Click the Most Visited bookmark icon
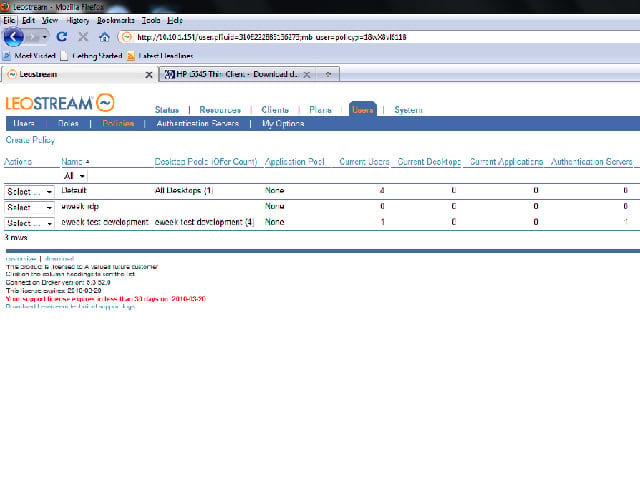This screenshot has height=480, width=640. [x=7, y=56]
